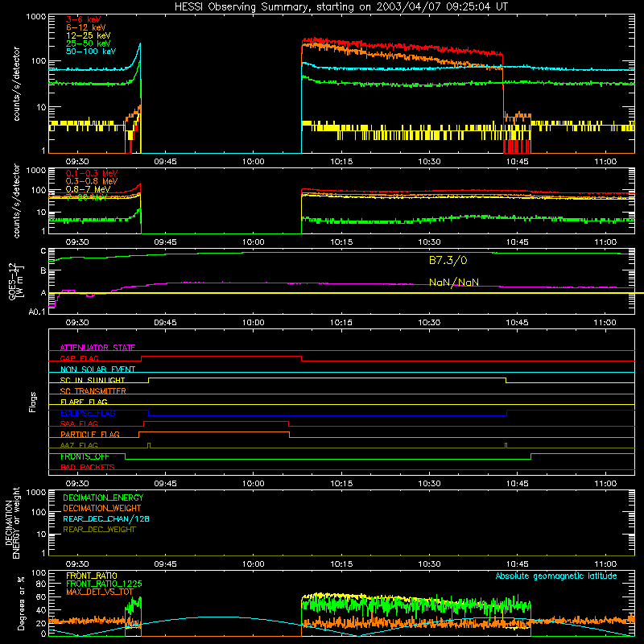Screen dimensions: 644x644
Task: Click the HESSI Observing Summary title text
Action: (341, 7)
